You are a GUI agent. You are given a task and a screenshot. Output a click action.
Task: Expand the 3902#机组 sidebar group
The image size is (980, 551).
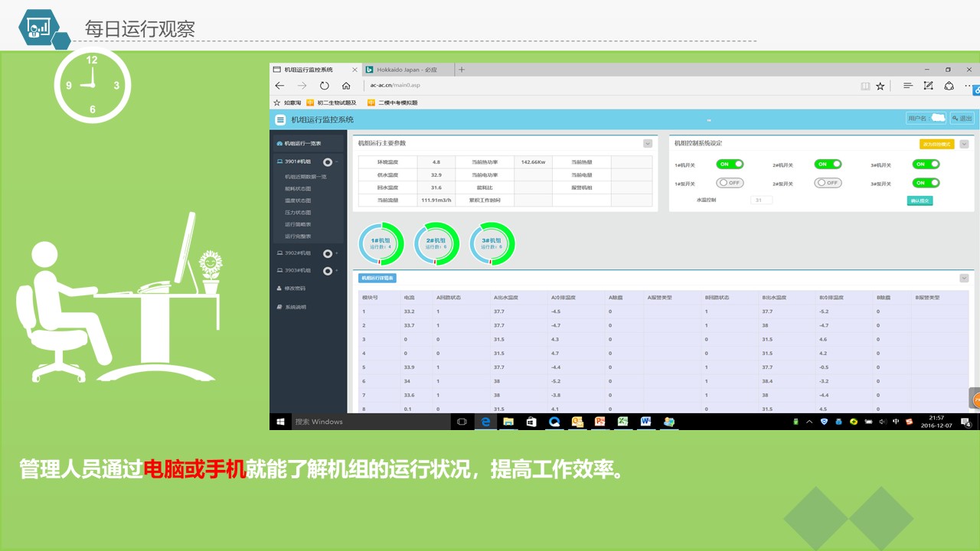point(336,253)
